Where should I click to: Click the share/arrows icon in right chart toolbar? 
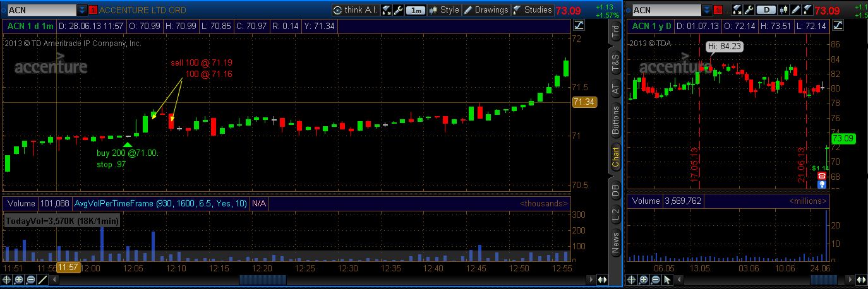coord(736,10)
